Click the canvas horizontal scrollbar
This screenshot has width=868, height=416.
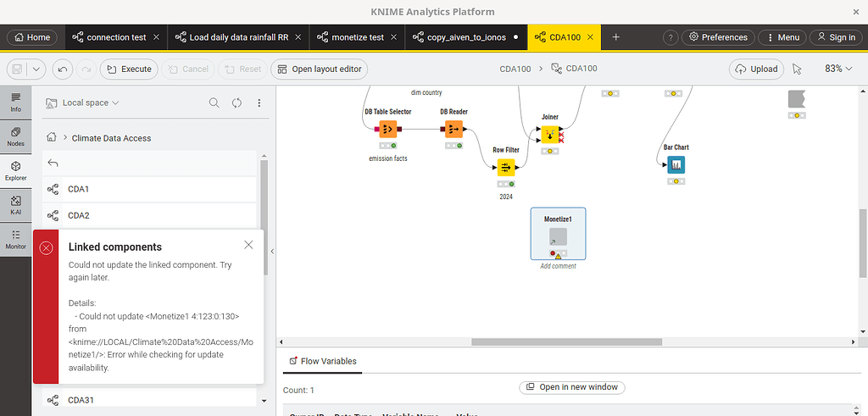pyautogui.click(x=566, y=342)
